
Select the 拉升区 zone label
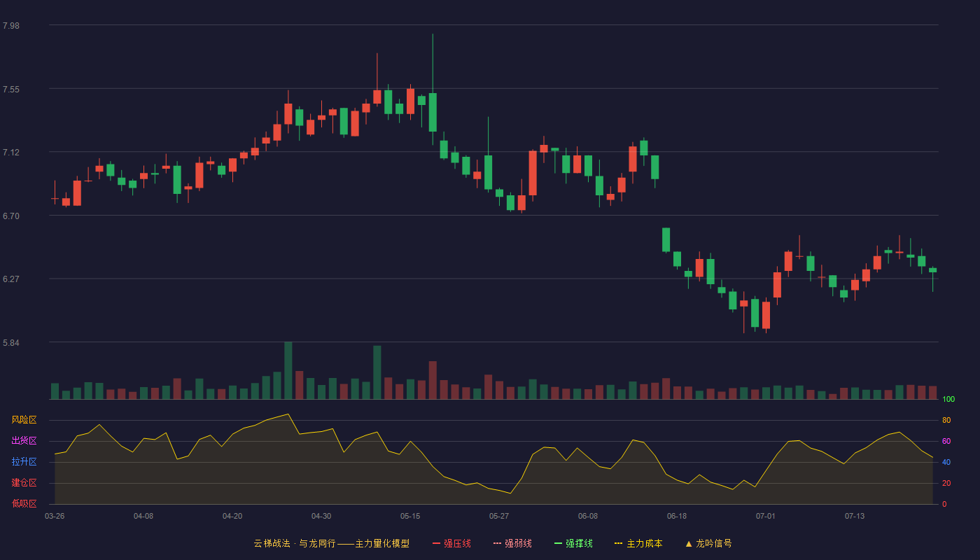pos(24,462)
